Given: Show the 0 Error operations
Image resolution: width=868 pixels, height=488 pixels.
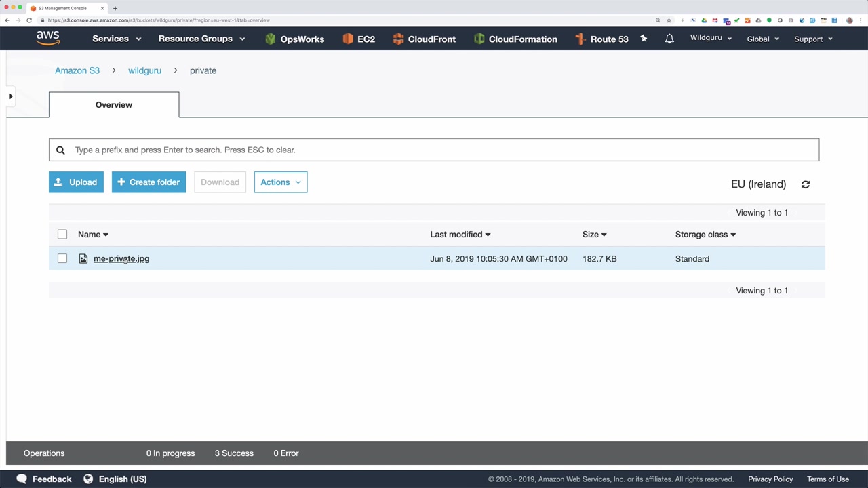Looking at the screenshot, I should click(286, 453).
